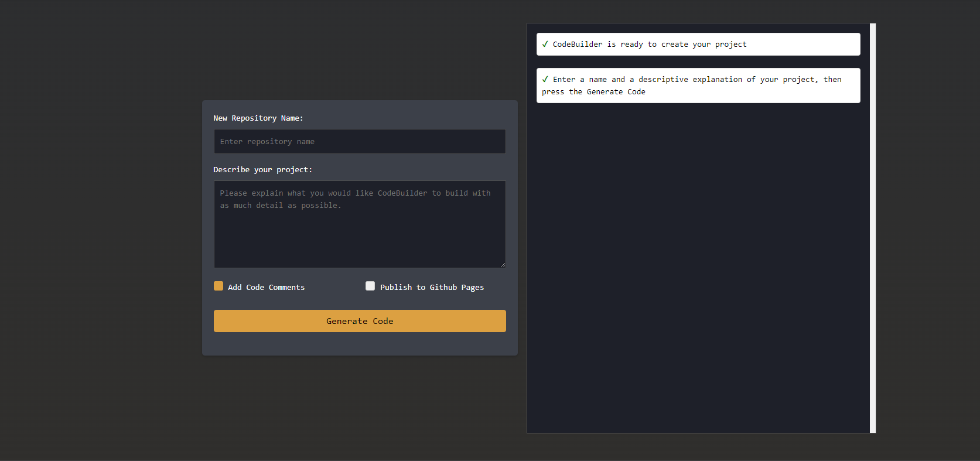Focus the repository name input field
Image resolution: width=980 pixels, height=461 pixels.
tap(360, 142)
